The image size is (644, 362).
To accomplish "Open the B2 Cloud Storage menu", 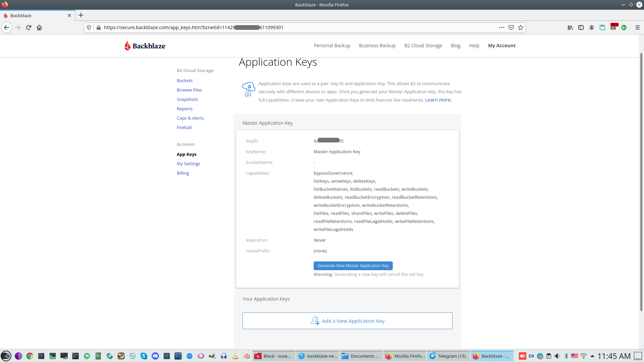I will [x=423, y=46].
